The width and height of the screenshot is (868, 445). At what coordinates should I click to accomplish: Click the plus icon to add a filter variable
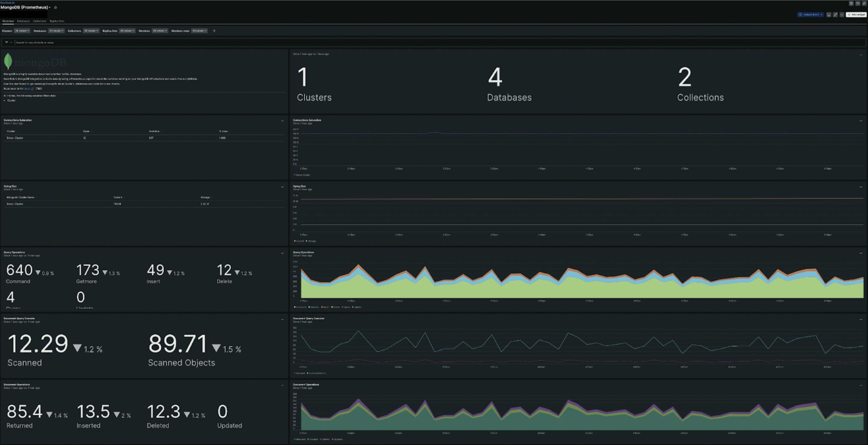click(214, 31)
